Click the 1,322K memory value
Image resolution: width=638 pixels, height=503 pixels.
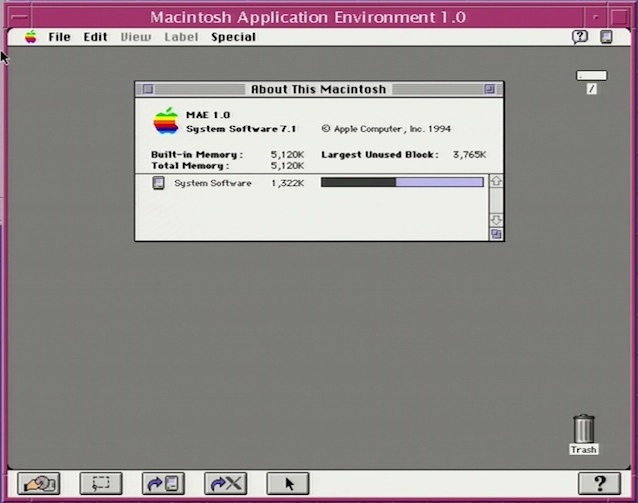pyautogui.click(x=287, y=183)
